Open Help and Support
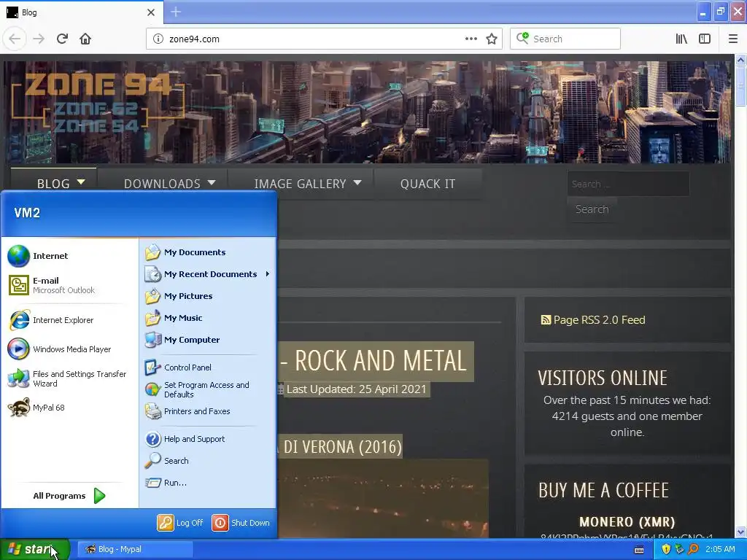This screenshot has height=560, width=747. 207,439
